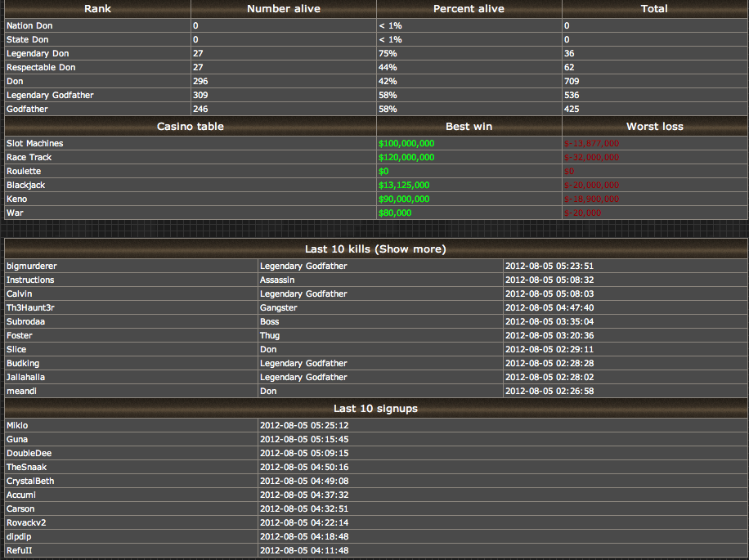The image size is (749, 560).
Task: Click the $-18,900,000 Keno worst loss
Action: [591, 199]
